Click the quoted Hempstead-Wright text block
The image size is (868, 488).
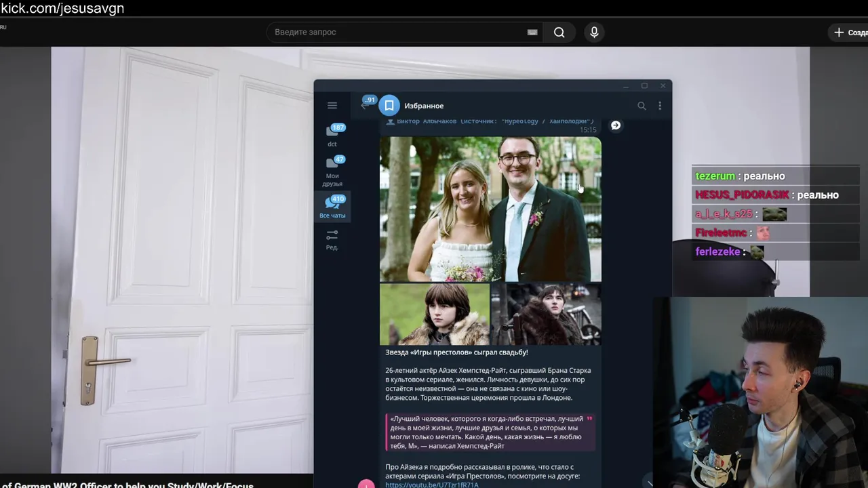[x=490, y=432]
